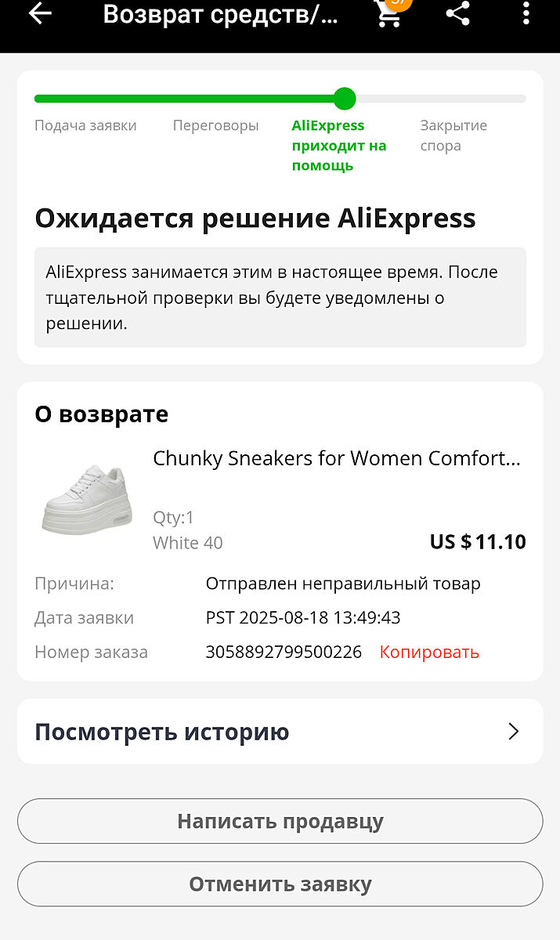This screenshot has width=560, height=940.
Task: Tap the Написать продавцу button
Action: (x=280, y=821)
